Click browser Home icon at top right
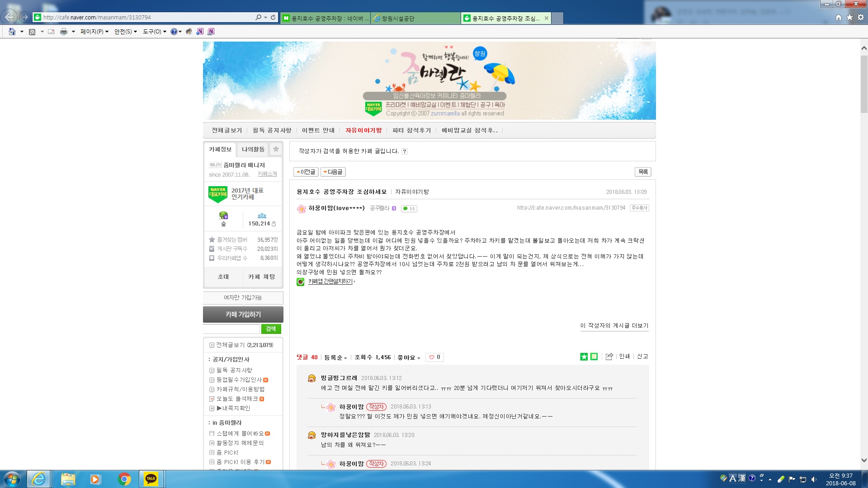 tap(839, 17)
